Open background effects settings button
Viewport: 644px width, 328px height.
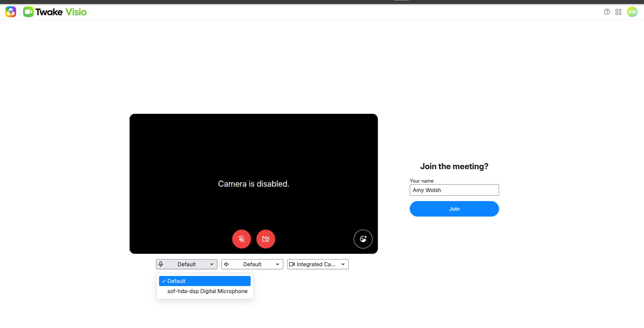(x=363, y=239)
